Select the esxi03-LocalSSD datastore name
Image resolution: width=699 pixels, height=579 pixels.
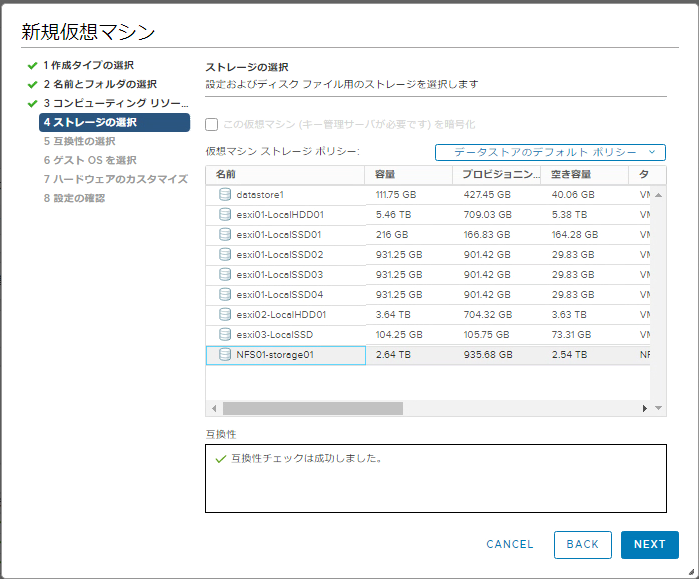[275, 335]
